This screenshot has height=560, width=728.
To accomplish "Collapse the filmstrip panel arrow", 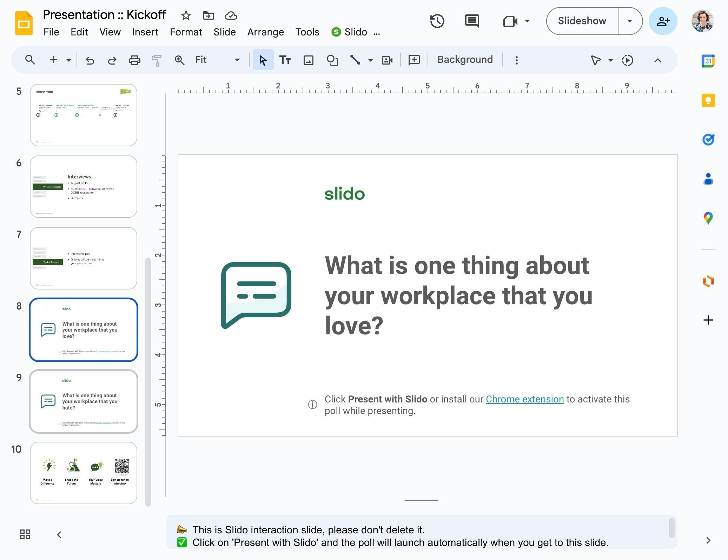I will [x=59, y=534].
